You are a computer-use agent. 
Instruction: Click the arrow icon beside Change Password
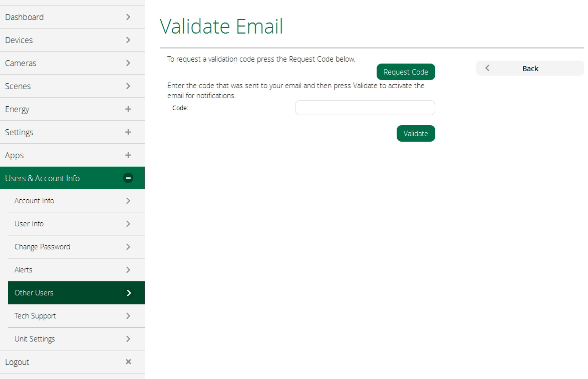(128, 247)
